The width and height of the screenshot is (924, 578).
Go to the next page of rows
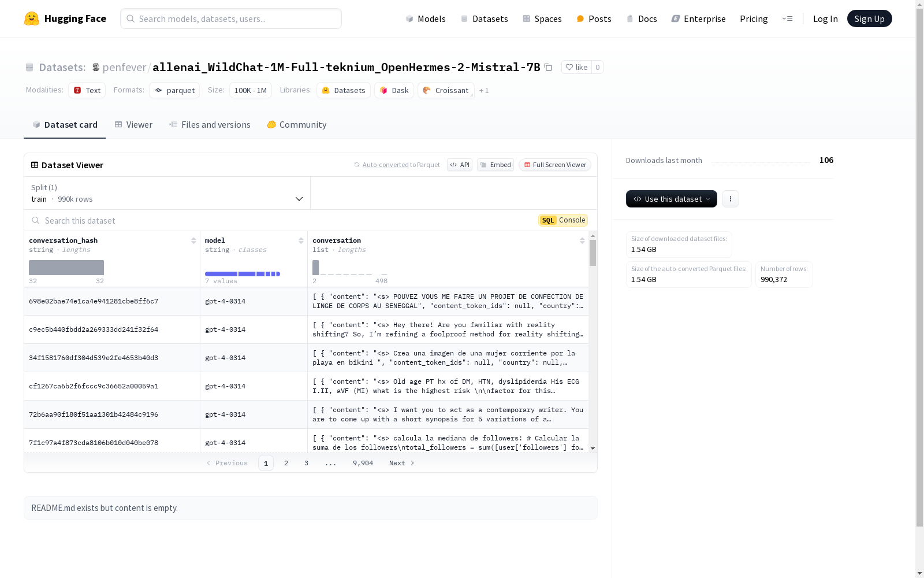pyautogui.click(x=401, y=463)
